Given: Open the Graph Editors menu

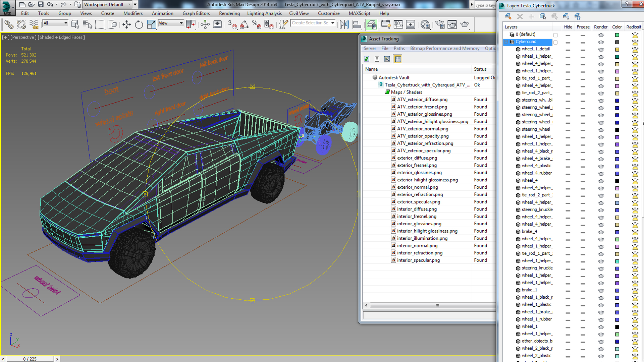Looking at the screenshot, I should coord(196,13).
